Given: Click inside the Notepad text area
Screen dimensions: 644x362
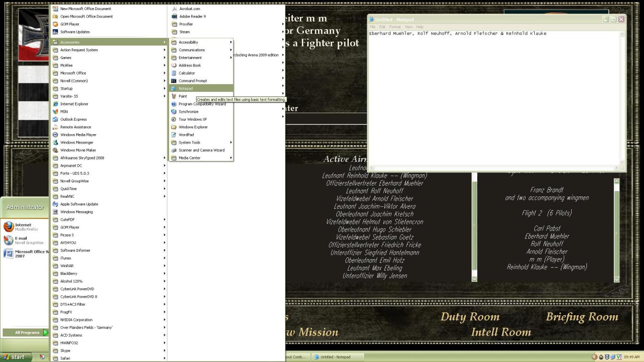Looking at the screenshot, I should (x=494, y=98).
